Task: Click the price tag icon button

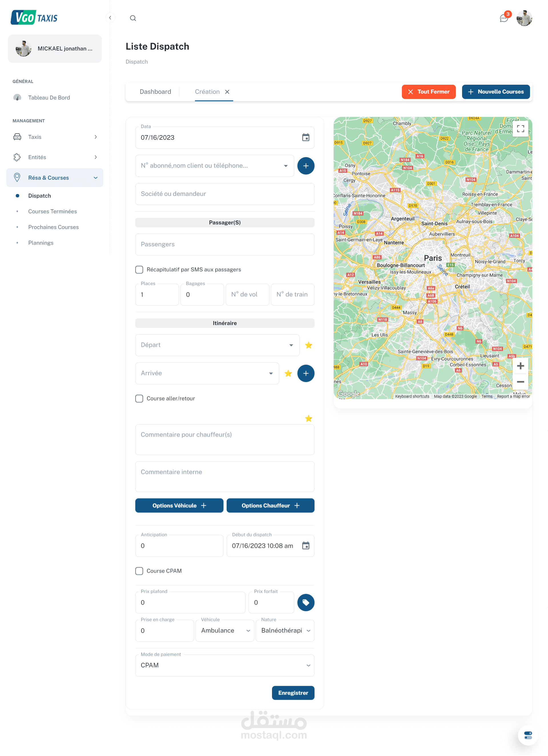Action: coord(305,602)
